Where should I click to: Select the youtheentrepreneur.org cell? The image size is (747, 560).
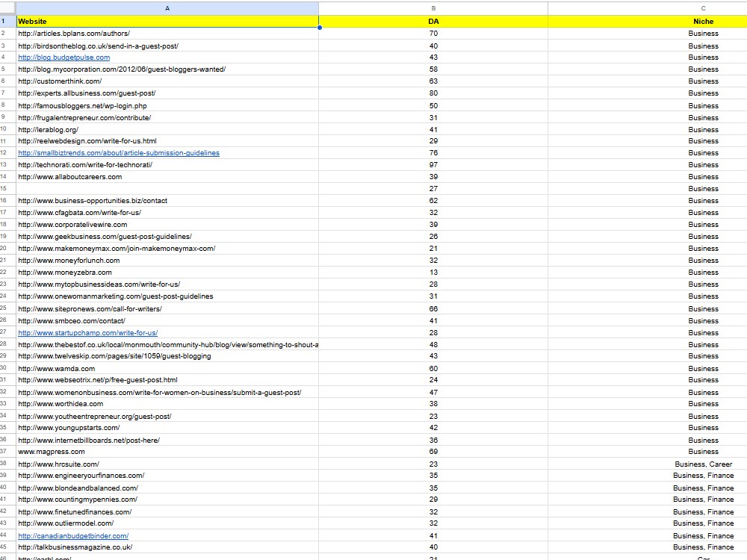click(167, 416)
